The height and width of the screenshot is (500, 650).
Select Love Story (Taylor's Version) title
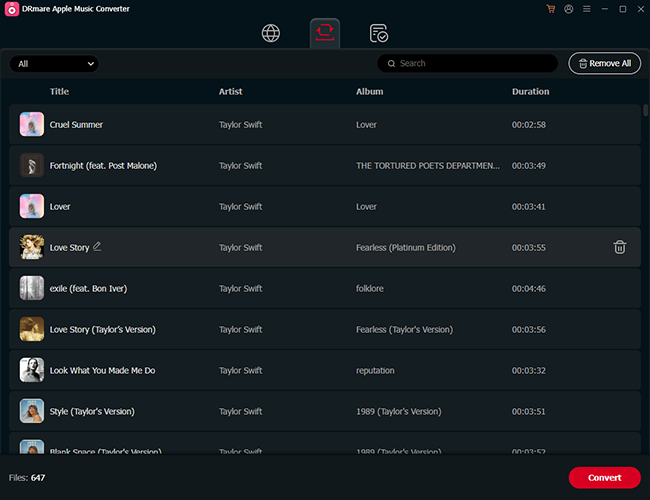(103, 330)
